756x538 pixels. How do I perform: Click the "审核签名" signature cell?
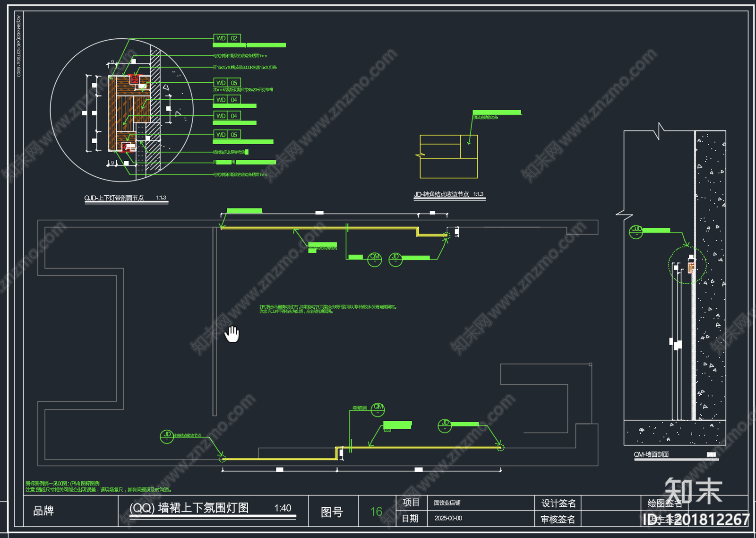coord(558,520)
